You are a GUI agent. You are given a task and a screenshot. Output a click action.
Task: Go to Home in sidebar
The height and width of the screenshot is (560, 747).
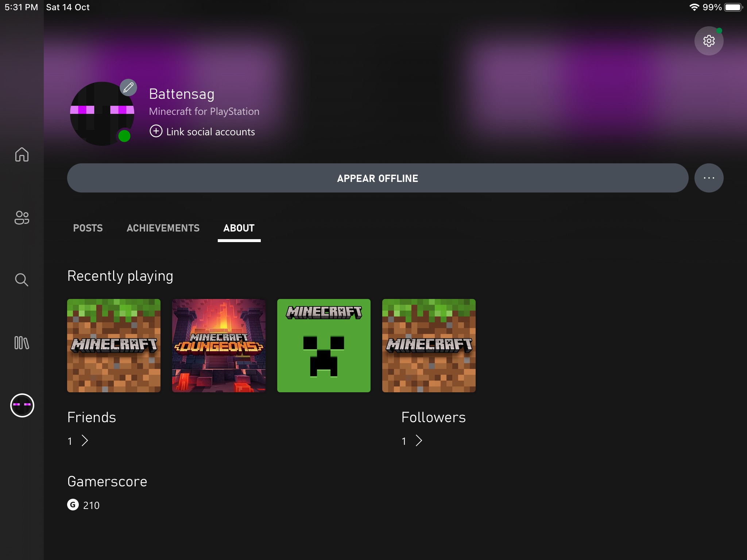(x=22, y=154)
